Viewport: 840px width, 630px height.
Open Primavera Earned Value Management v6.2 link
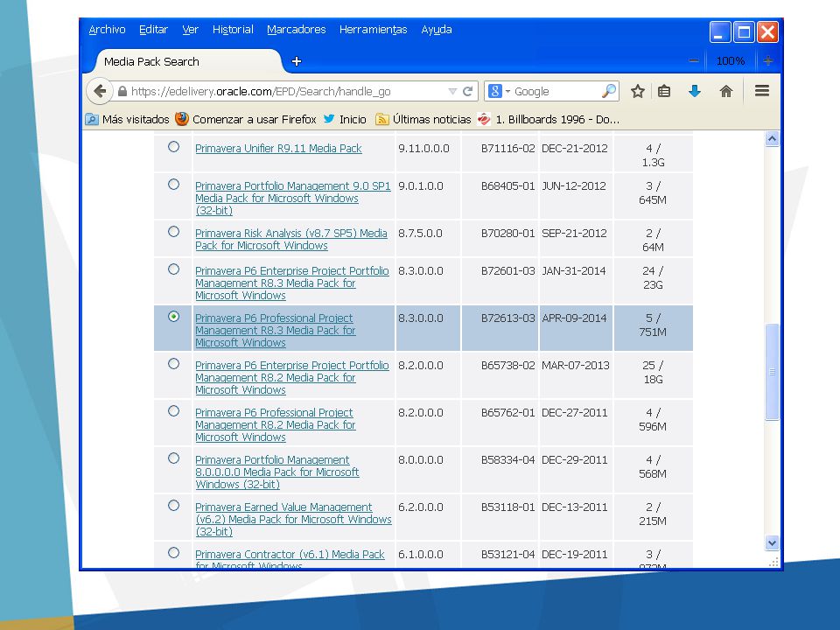293,519
